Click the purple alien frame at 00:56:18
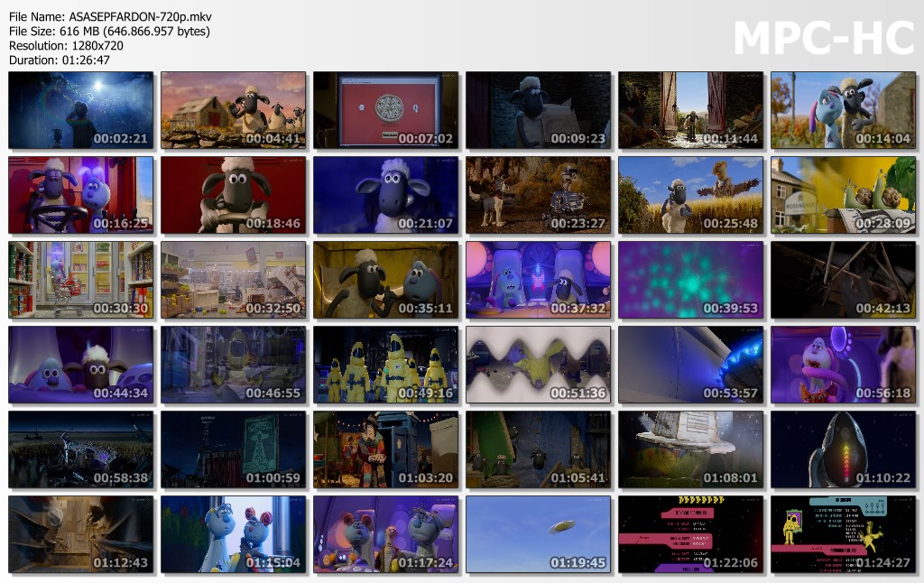This screenshot has height=583, width=924. point(844,365)
